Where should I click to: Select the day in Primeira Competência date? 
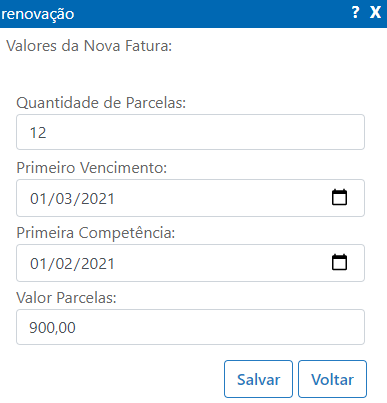(x=38, y=264)
